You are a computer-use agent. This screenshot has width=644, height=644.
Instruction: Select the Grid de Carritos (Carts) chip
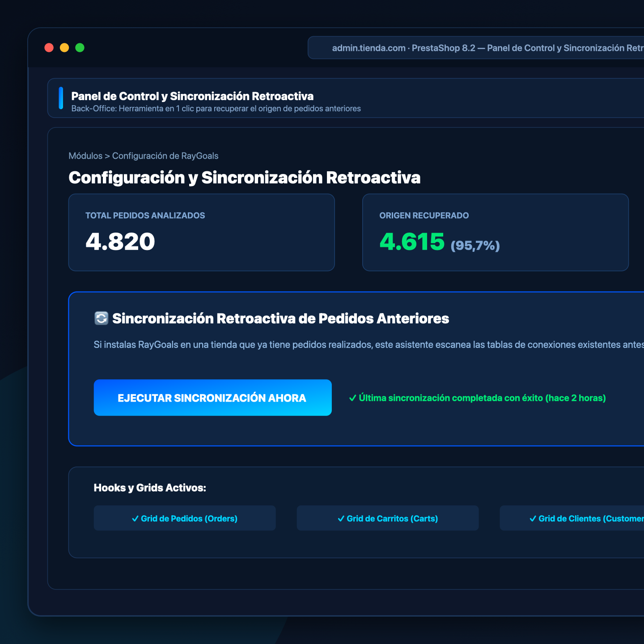[388, 518]
